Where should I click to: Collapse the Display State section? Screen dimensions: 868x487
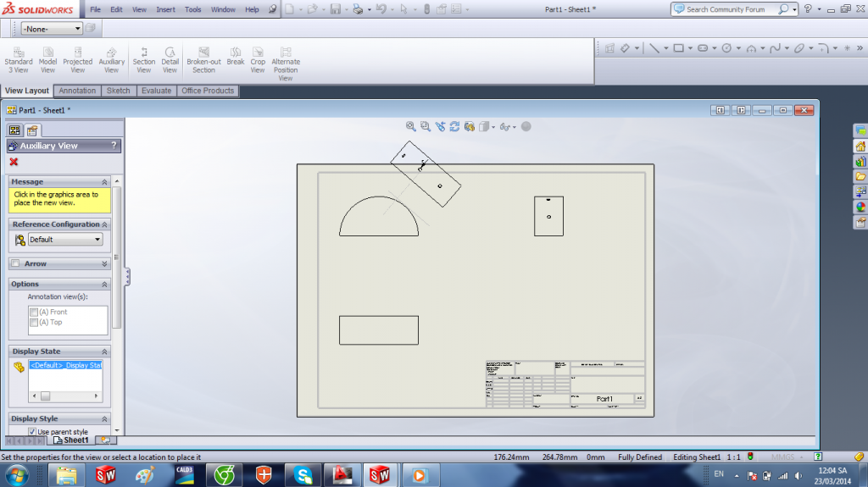point(104,351)
